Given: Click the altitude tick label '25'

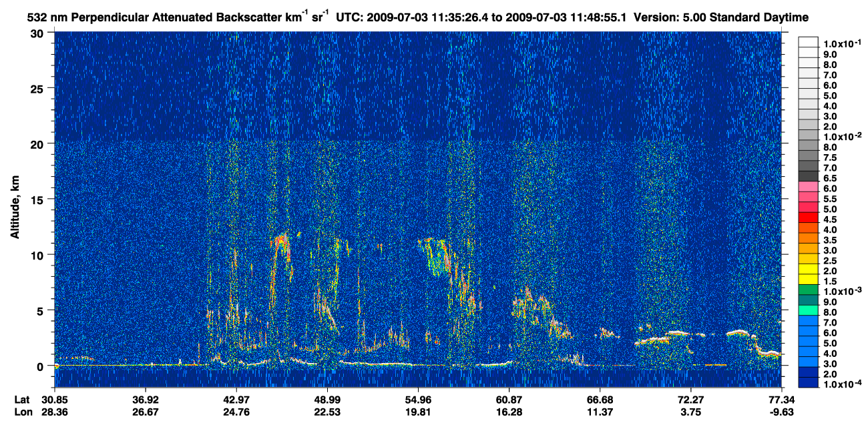Looking at the screenshot, I should pyautogui.click(x=37, y=88).
